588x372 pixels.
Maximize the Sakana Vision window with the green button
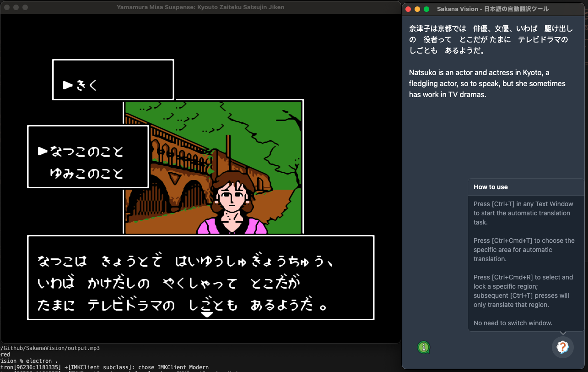(x=426, y=9)
